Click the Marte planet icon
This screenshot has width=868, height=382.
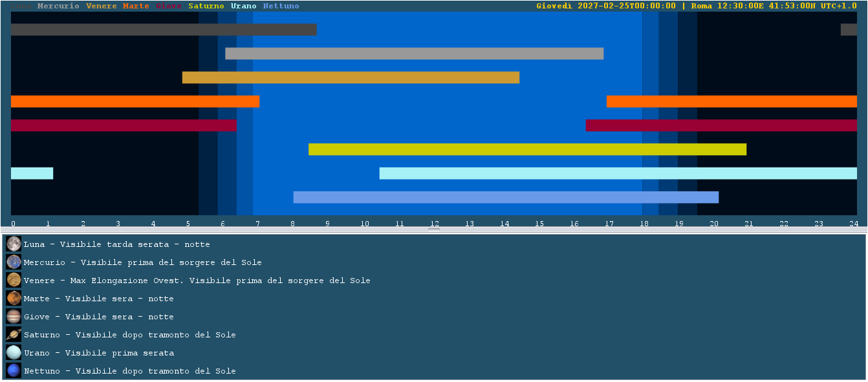pos(14,298)
